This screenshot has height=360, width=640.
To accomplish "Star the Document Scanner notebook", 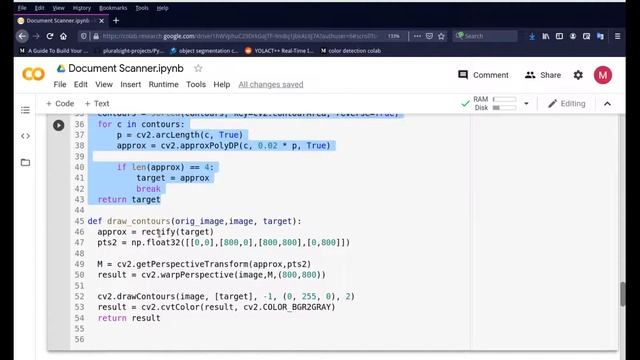I will coord(198,69).
